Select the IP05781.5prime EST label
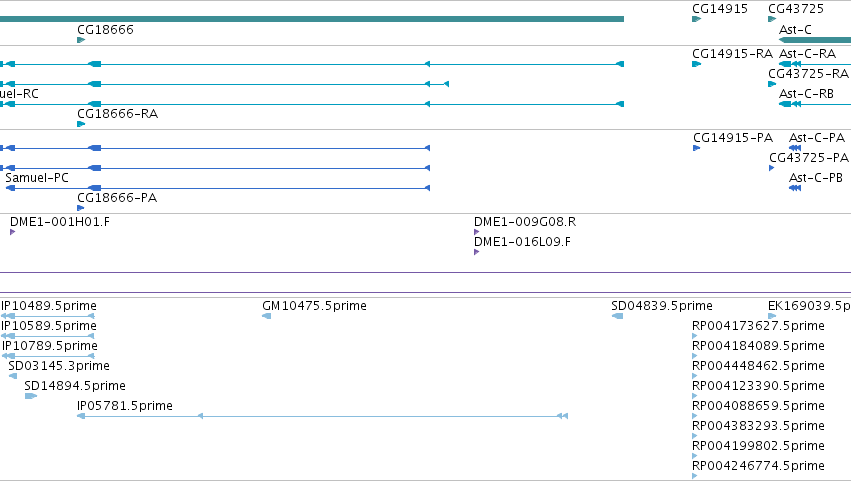The height and width of the screenshot is (481, 851). (x=125, y=407)
